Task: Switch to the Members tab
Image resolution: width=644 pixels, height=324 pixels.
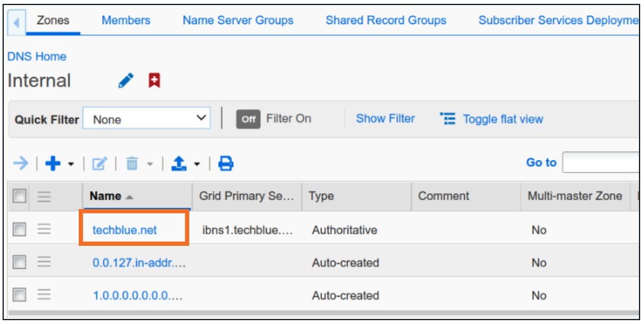Action: (126, 20)
